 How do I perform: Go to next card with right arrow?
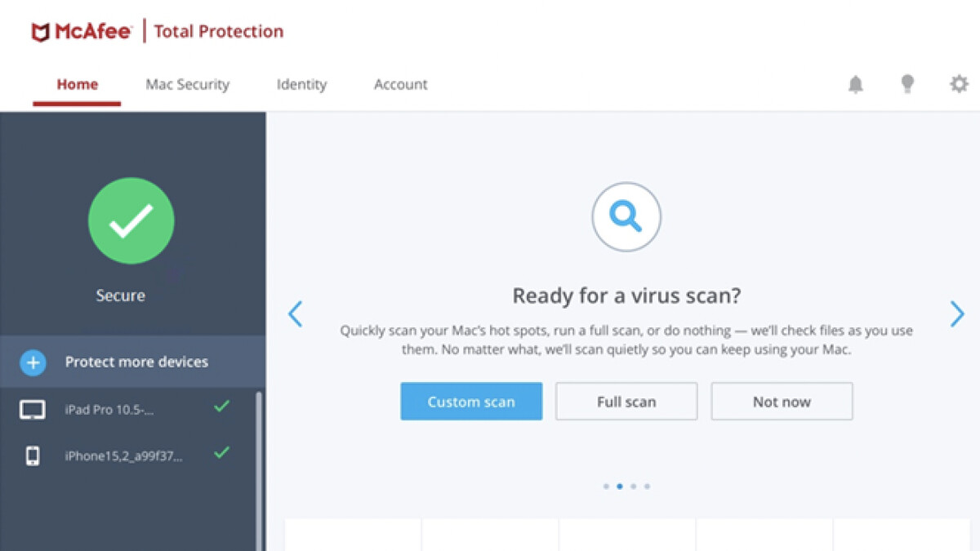957,313
